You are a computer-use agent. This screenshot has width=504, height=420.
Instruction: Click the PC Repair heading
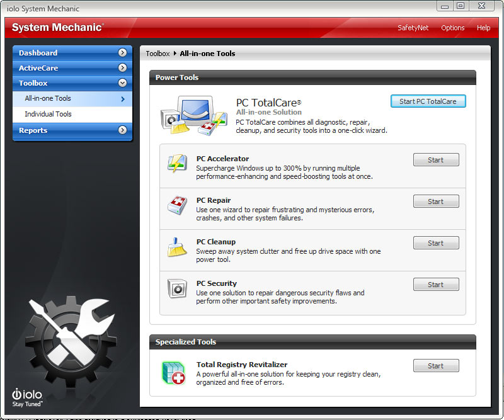pos(214,200)
